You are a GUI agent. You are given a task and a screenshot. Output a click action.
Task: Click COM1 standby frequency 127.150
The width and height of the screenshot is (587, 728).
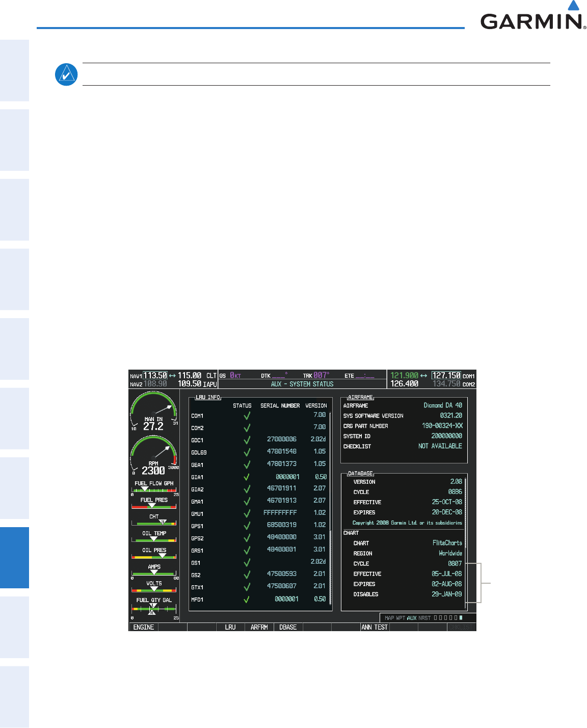coord(446,375)
